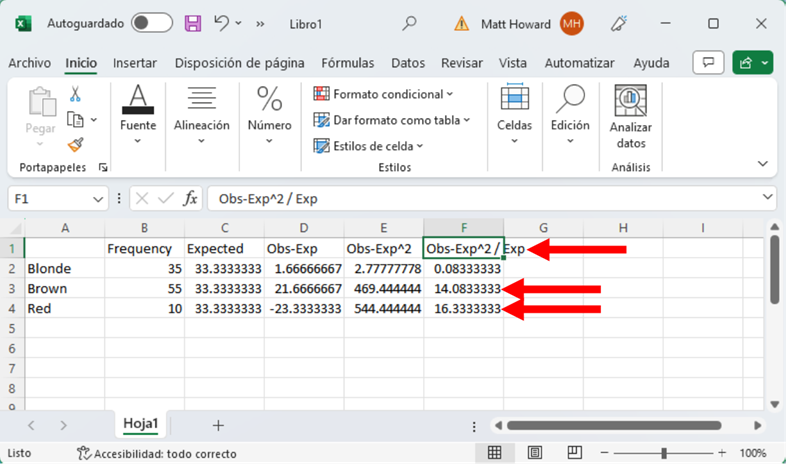Open Analizar datos tool

pyautogui.click(x=630, y=117)
